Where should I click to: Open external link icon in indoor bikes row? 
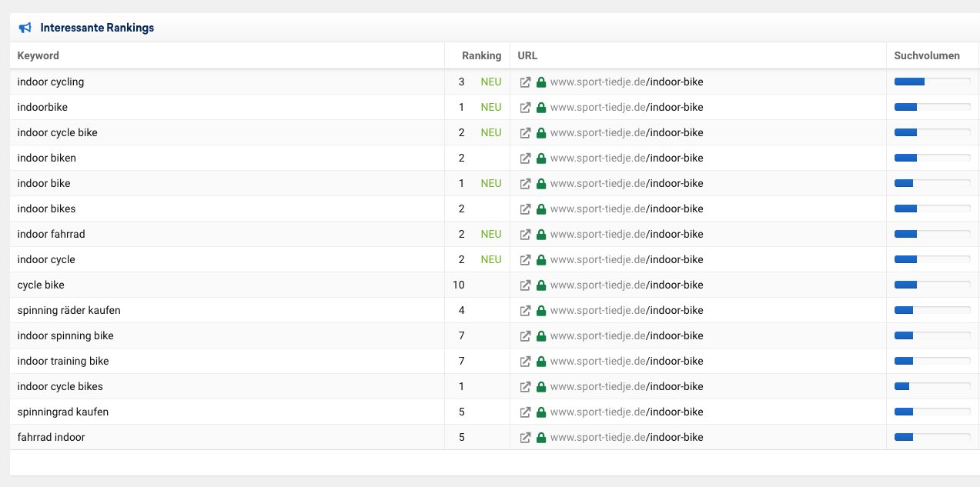click(525, 208)
